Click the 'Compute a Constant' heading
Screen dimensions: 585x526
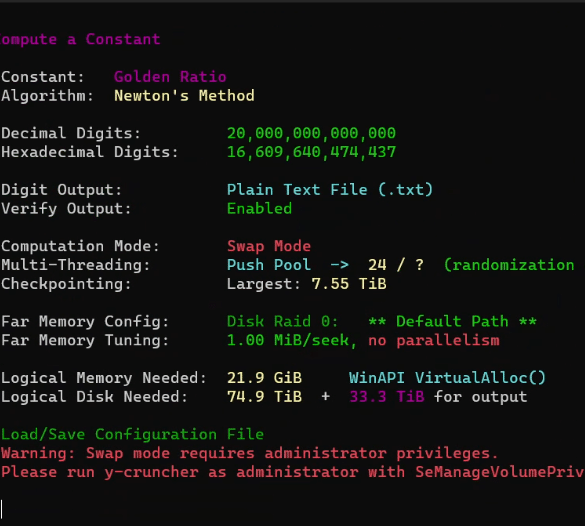[80, 40]
